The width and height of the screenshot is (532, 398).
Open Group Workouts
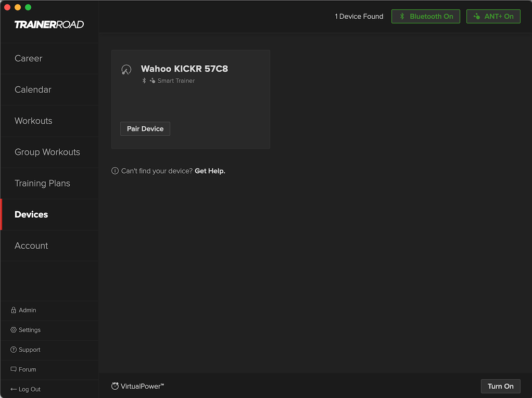pos(49,152)
